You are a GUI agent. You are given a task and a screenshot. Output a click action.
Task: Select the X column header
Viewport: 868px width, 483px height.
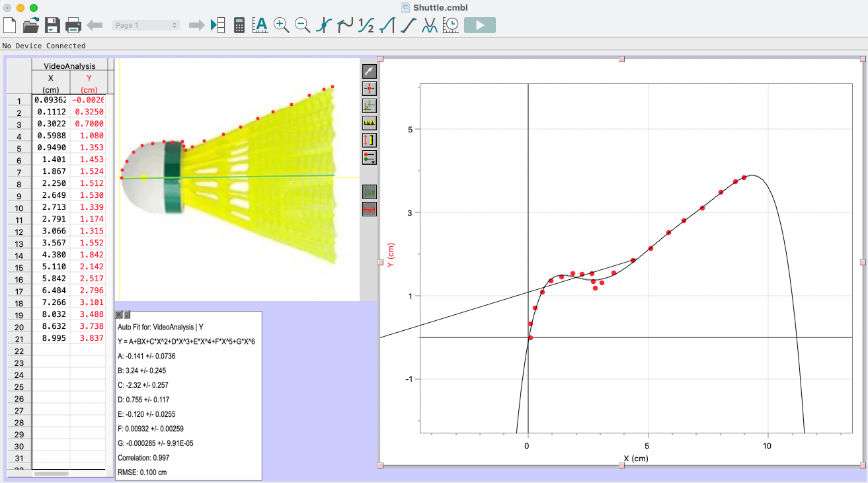(x=51, y=84)
